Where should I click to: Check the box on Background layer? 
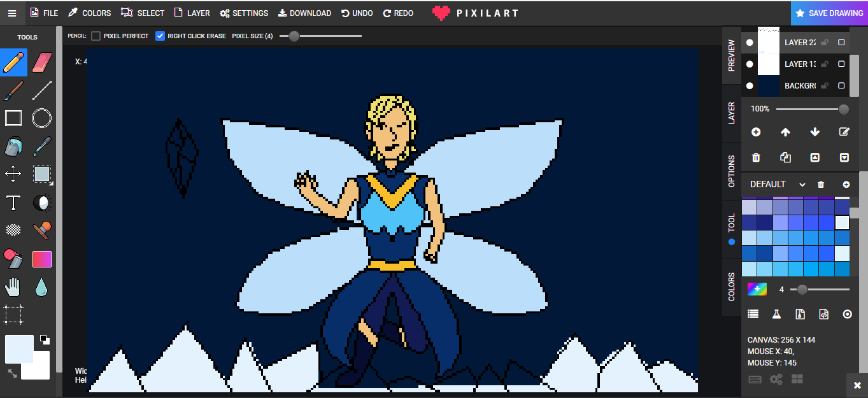[841, 85]
